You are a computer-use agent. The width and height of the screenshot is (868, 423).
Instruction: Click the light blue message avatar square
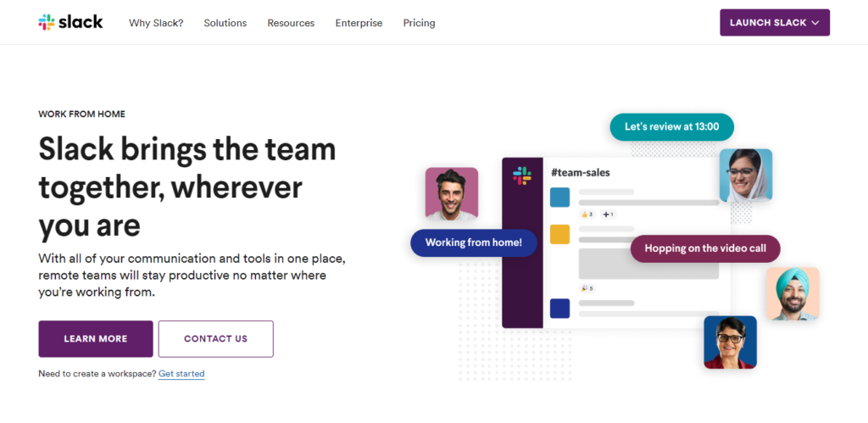[x=559, y=198]
